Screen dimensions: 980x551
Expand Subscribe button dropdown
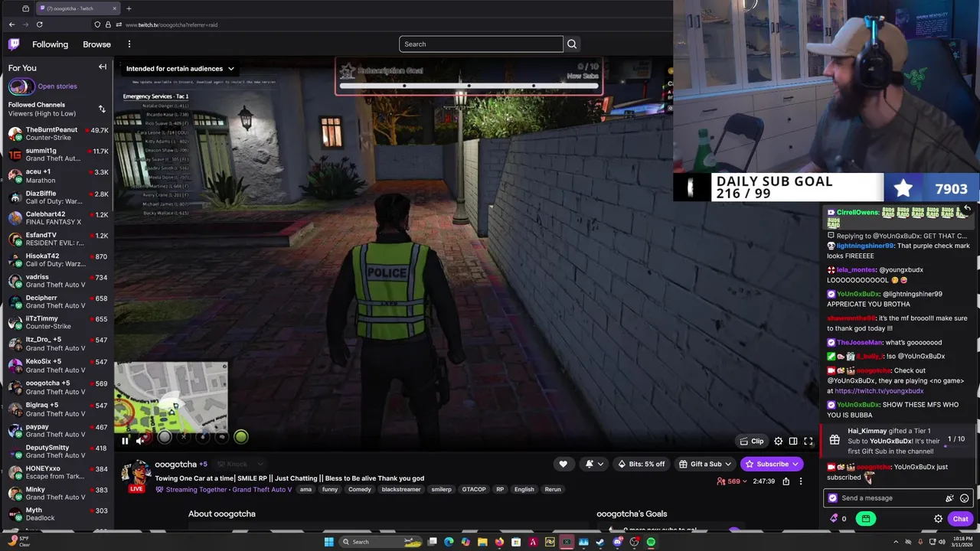click(795, 464)
